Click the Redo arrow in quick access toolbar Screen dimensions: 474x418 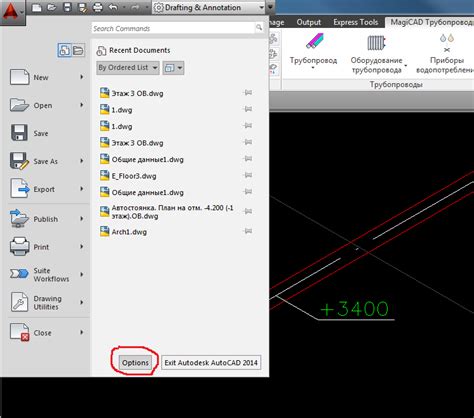tap(135, 7)
